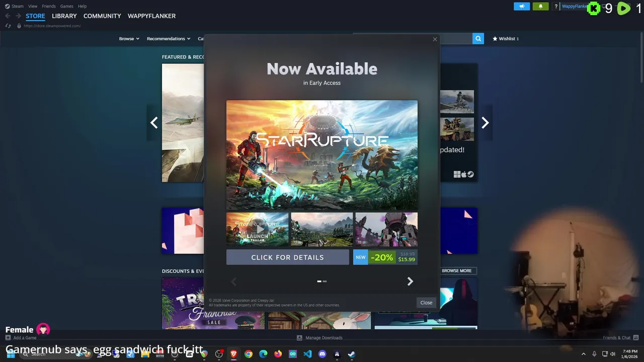
Task: Open Arduino IDE from taskbar
Action: click(x=293, y=354)
